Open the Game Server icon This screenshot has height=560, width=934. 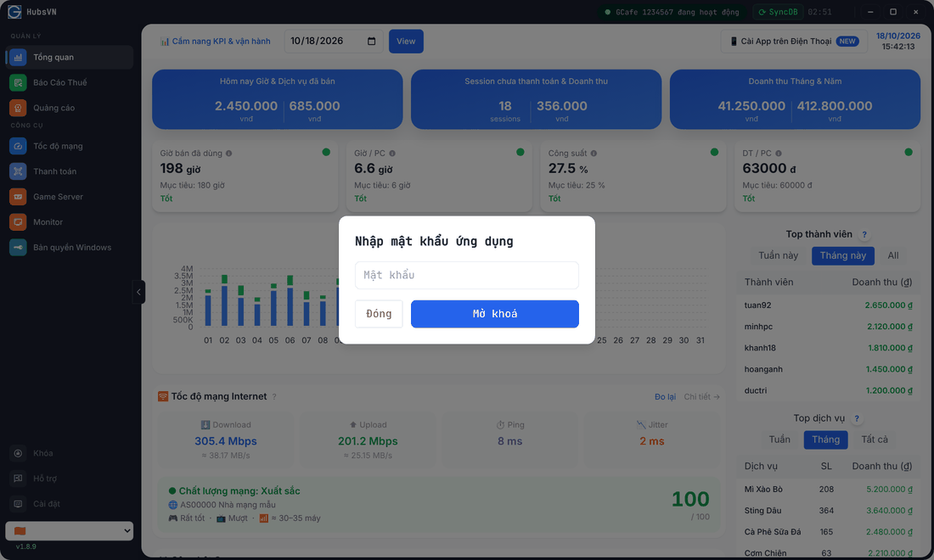18,196
